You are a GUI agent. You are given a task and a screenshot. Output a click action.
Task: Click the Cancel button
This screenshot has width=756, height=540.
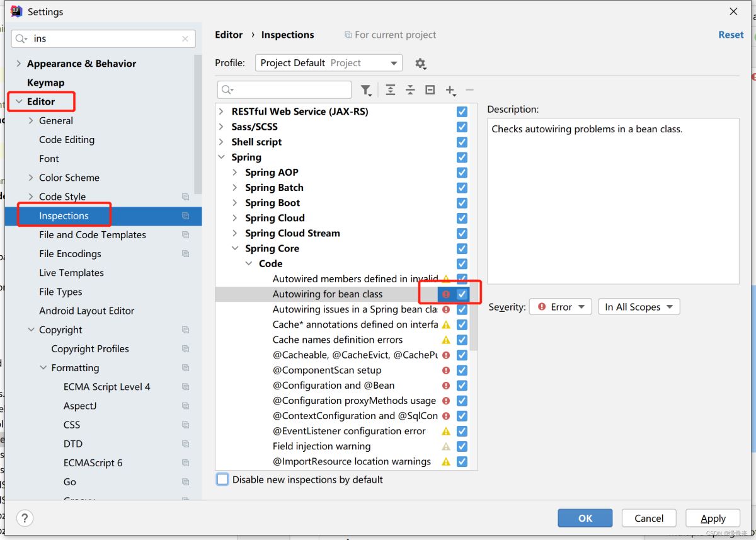[649, 518]
